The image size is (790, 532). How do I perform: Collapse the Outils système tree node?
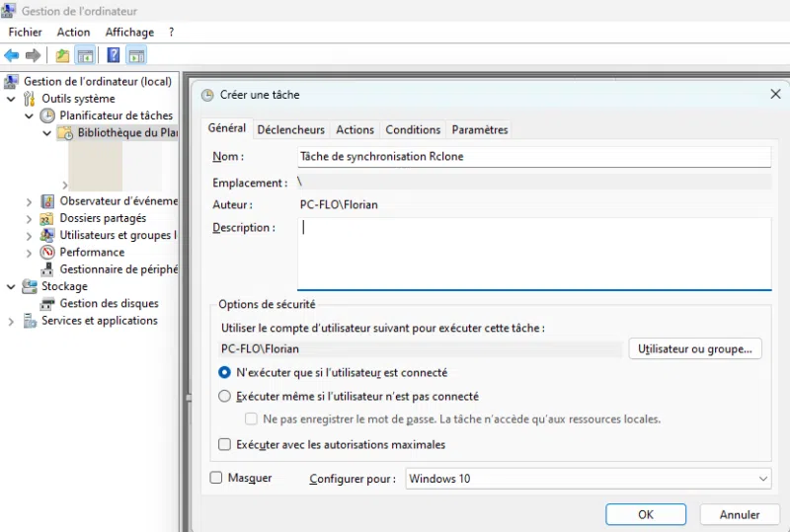pos(11,99)
